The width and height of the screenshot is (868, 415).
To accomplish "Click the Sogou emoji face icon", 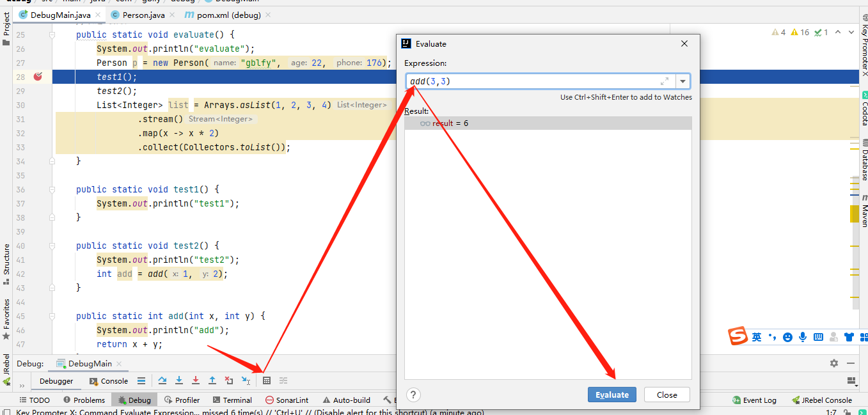I will 787,337.
